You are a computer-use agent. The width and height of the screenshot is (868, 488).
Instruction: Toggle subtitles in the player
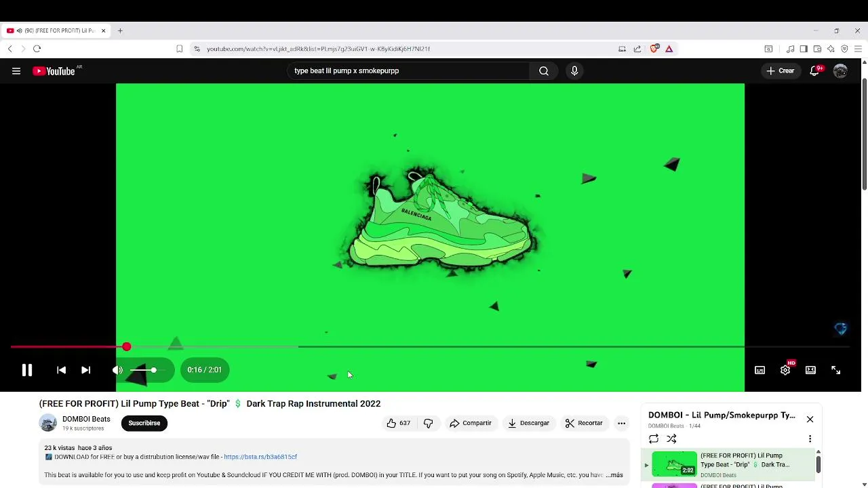(759, 370)
